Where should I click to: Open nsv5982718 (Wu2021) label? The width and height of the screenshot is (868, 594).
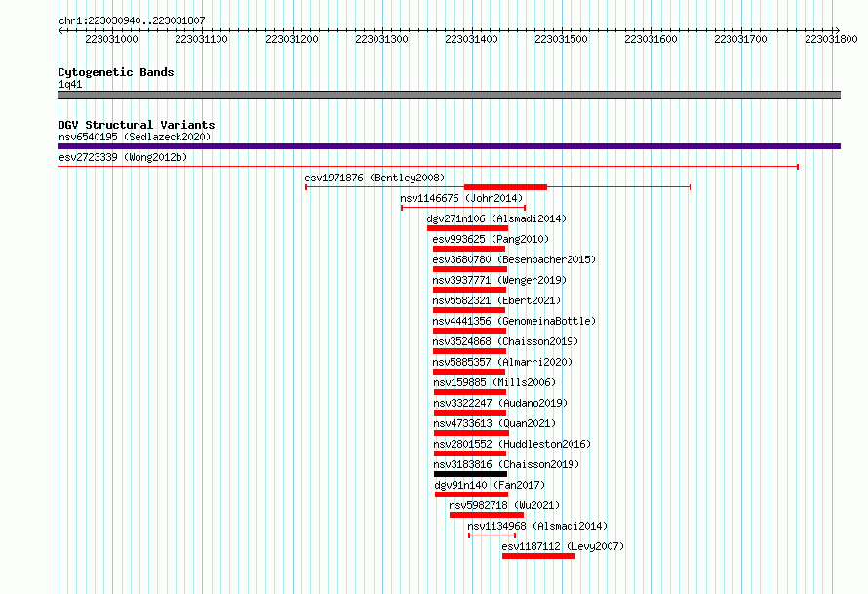504,505
